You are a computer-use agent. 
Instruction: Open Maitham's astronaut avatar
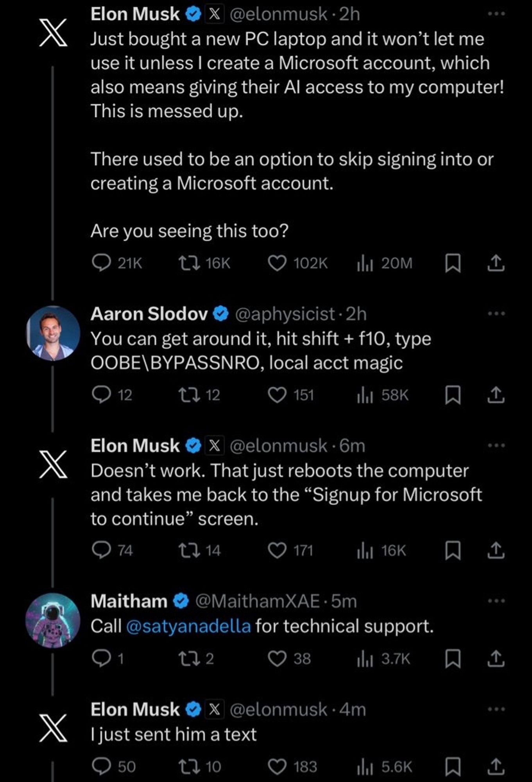(x=53, y=621)
